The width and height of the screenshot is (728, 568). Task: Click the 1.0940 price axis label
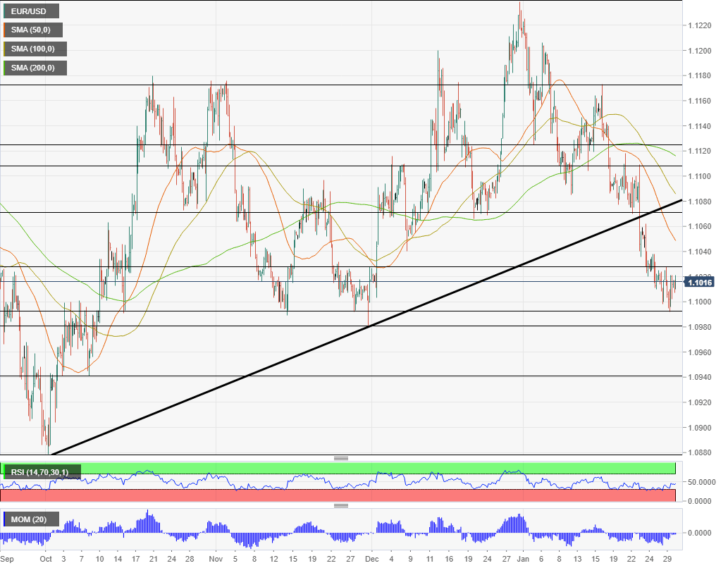point(700,377)
